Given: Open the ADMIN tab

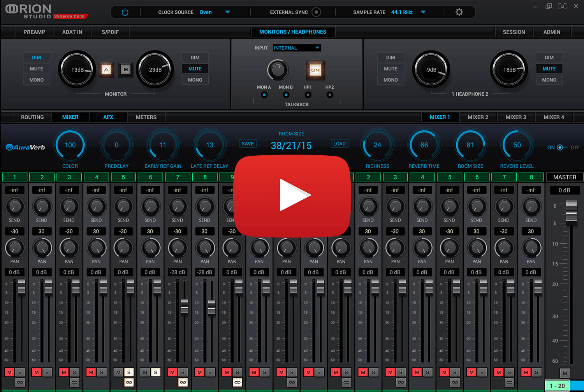Looking at the screenshot, I should pos(552,32).
